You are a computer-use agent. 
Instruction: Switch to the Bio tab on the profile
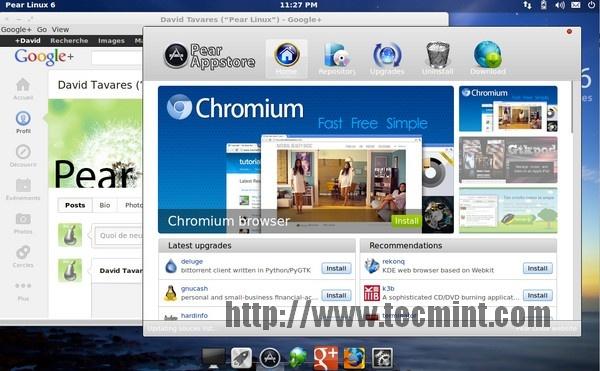pyautogui.click(x=105, y=205)
